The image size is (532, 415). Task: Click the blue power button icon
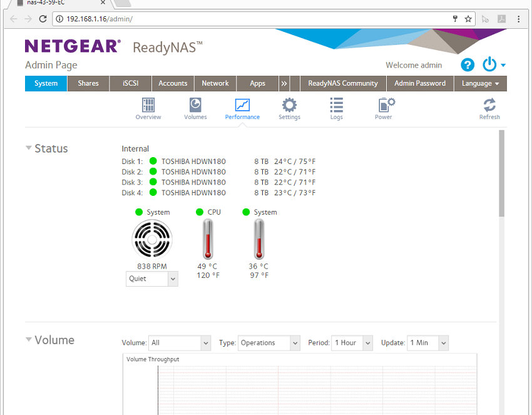tap(489, 64)
